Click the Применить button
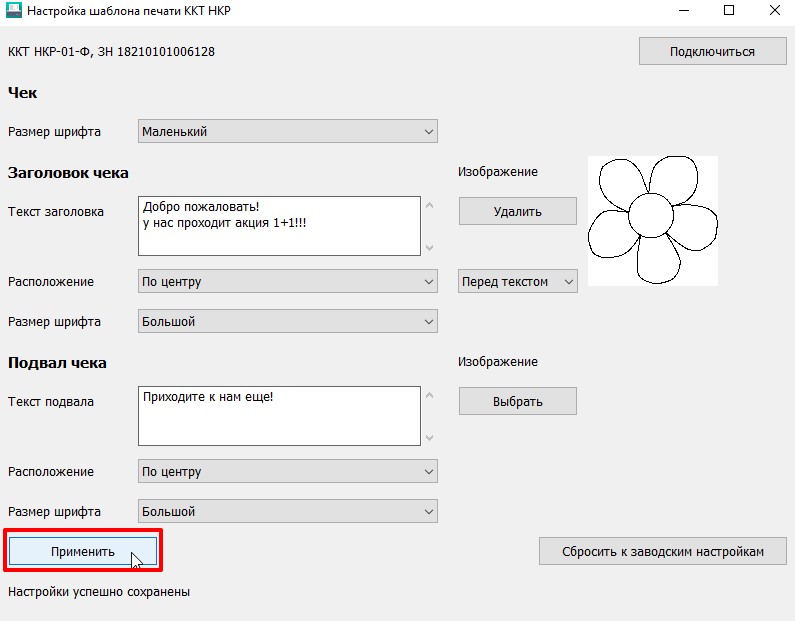Screen dimensions: 795x621 point(83,551)
